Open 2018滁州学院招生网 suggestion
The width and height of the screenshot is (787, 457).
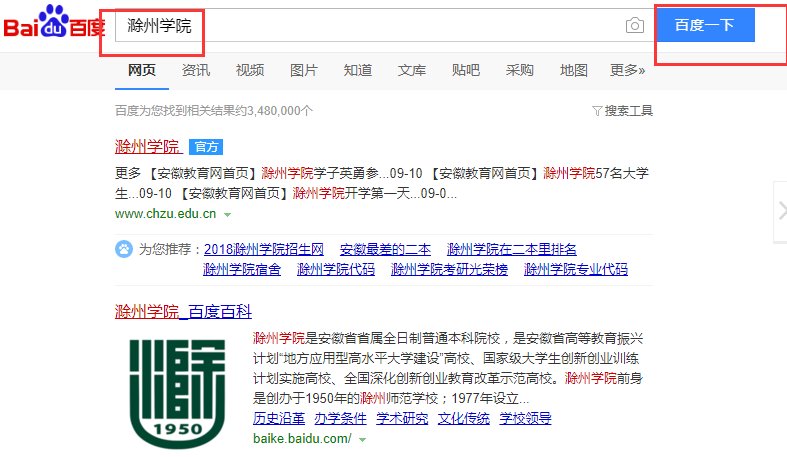[x=264, y=249]
